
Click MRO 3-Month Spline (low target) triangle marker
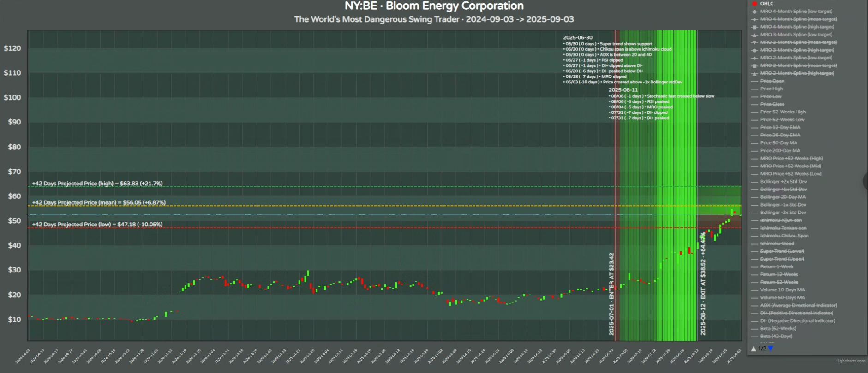(754, 35)
